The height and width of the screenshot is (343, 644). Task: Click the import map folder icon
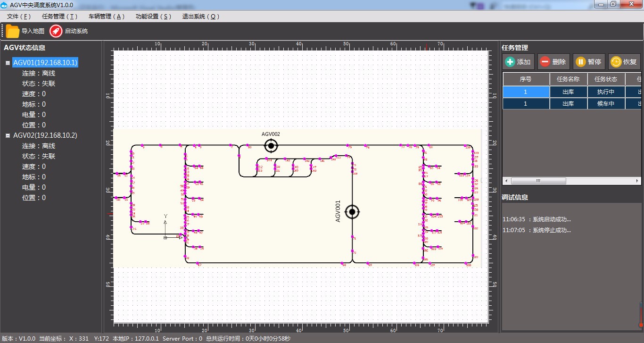point(13,31)
